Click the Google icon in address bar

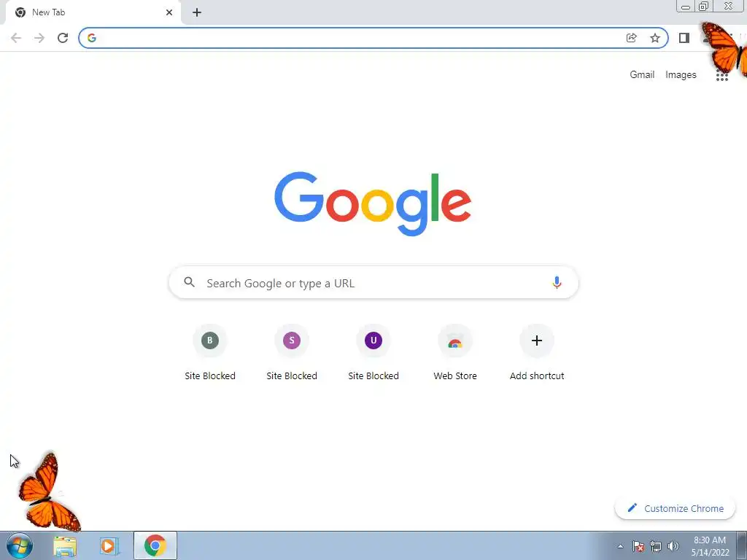[92, 38]
